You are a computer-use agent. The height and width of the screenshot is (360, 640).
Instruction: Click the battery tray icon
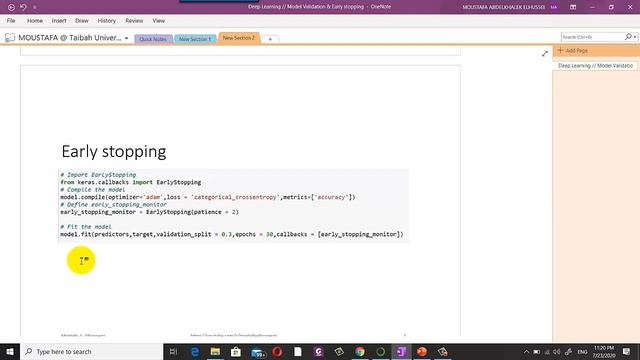[536, 352]
